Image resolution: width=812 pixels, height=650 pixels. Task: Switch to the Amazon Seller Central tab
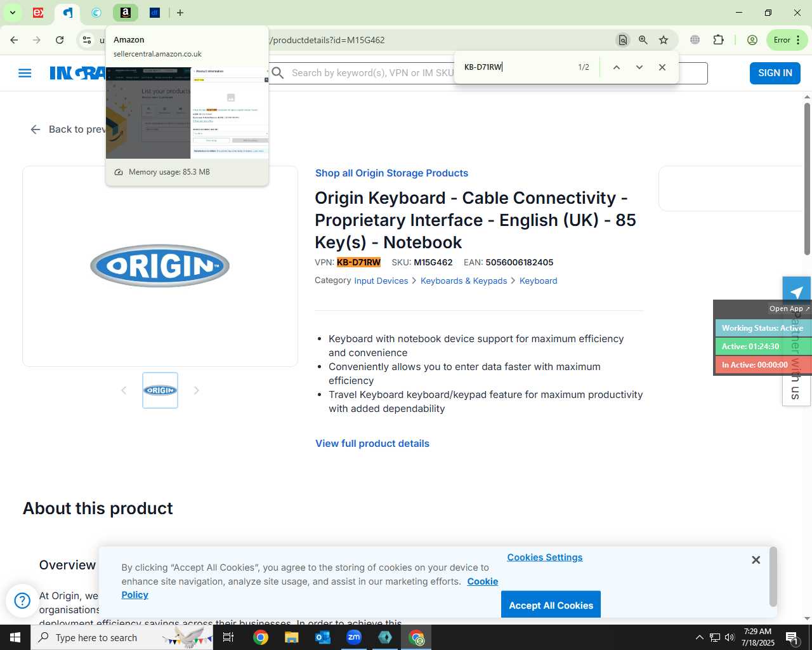[126, 13]
